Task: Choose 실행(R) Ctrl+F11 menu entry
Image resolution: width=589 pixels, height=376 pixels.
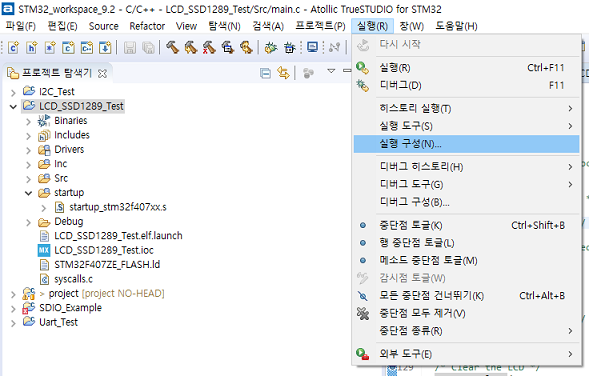Action: pyautogui.click(x=466, y=68)
